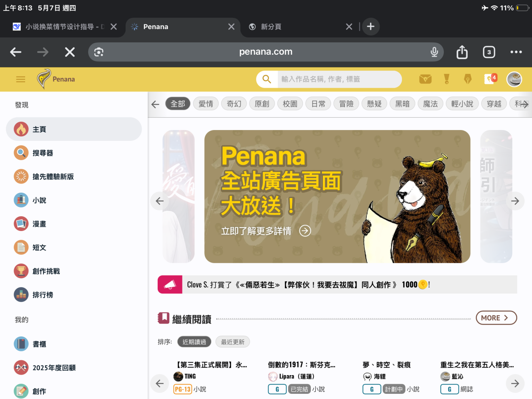Stop loading with the browser X button
532x399 pixels.
pyautogui.click(x=70, y=52)
